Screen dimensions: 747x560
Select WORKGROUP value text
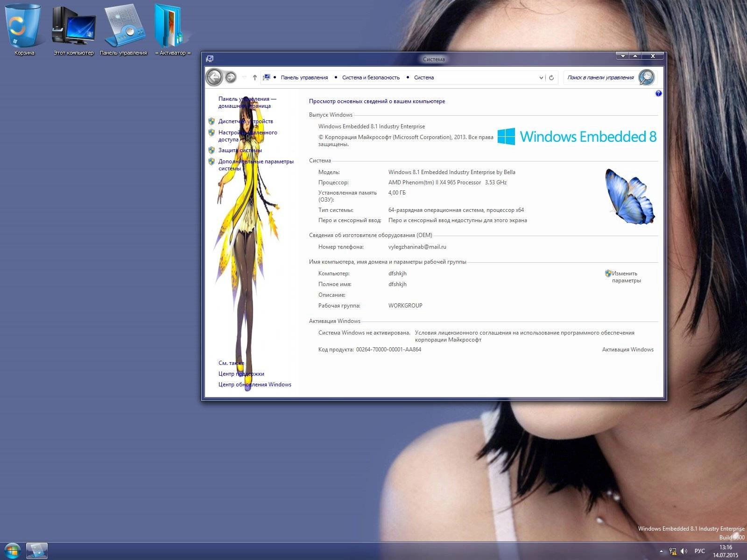[x=405, y=306]
